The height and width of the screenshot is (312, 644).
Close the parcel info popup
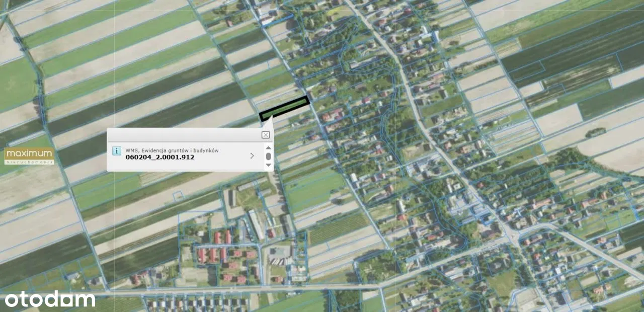tap(266, 135)
